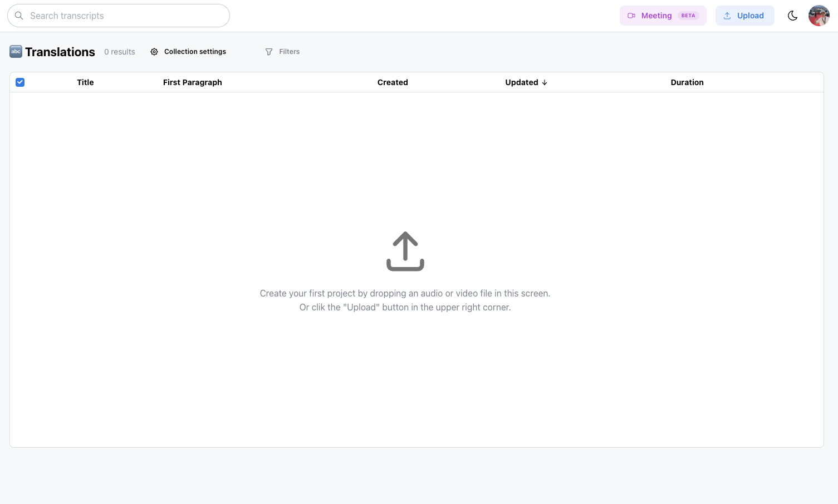Click the BETA badge on Meeting button

pos(688,16)
